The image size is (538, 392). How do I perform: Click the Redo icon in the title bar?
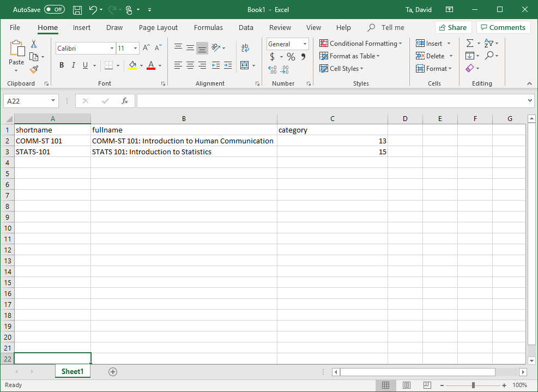point(112,10)
